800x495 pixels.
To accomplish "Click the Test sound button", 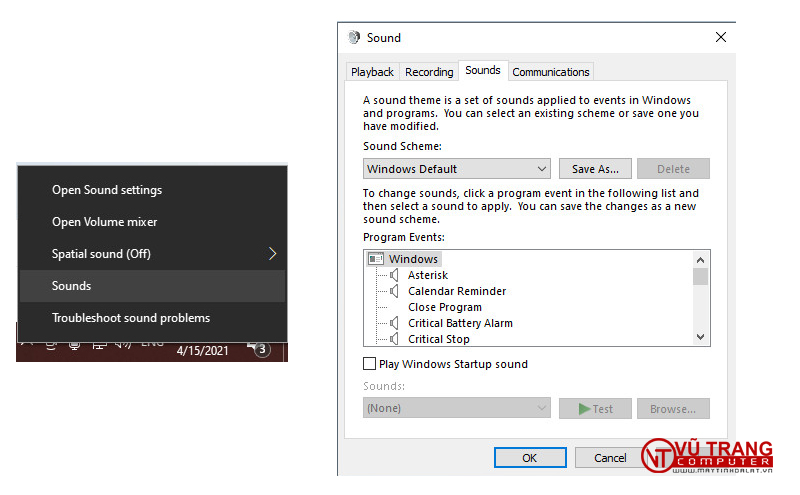I will click(x=595, y=409).
